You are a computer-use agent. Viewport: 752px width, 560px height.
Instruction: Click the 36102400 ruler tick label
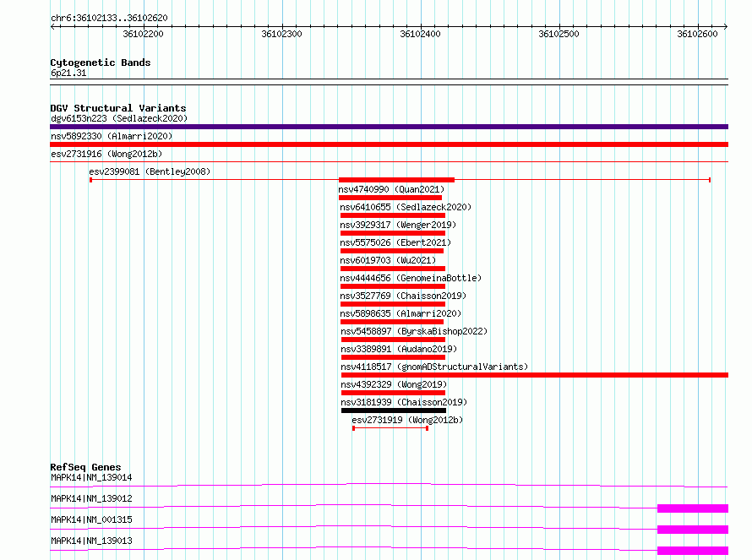pos(420,34)
